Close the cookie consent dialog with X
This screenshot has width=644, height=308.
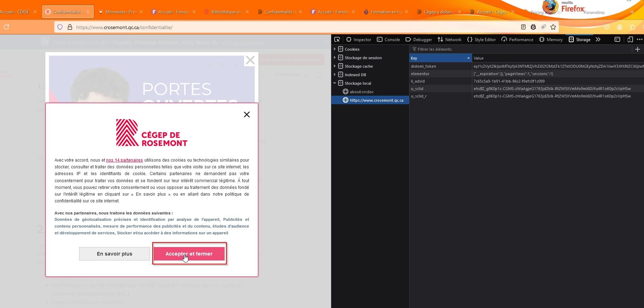(247, 114)
